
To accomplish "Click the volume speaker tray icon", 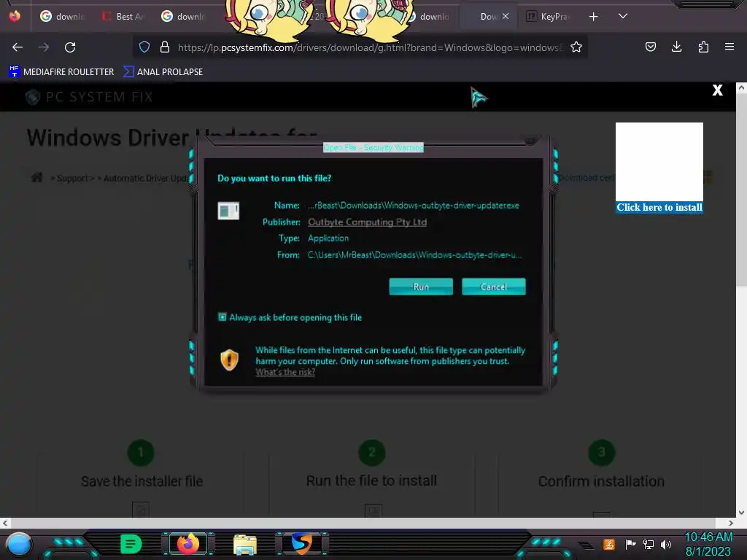I will click(666, 544).
